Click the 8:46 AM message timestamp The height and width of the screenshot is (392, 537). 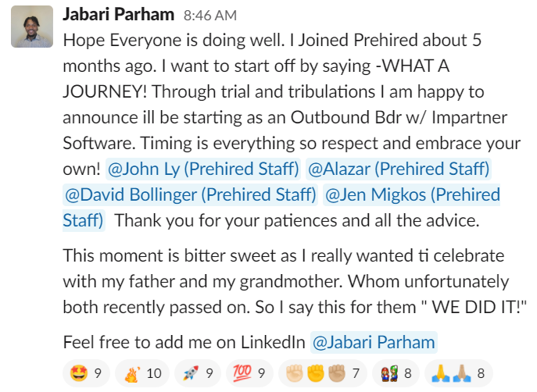[208, 16]
